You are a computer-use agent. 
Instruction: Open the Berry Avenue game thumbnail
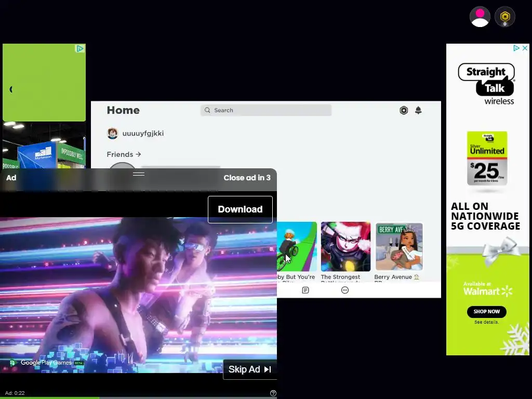click(398, 247)
